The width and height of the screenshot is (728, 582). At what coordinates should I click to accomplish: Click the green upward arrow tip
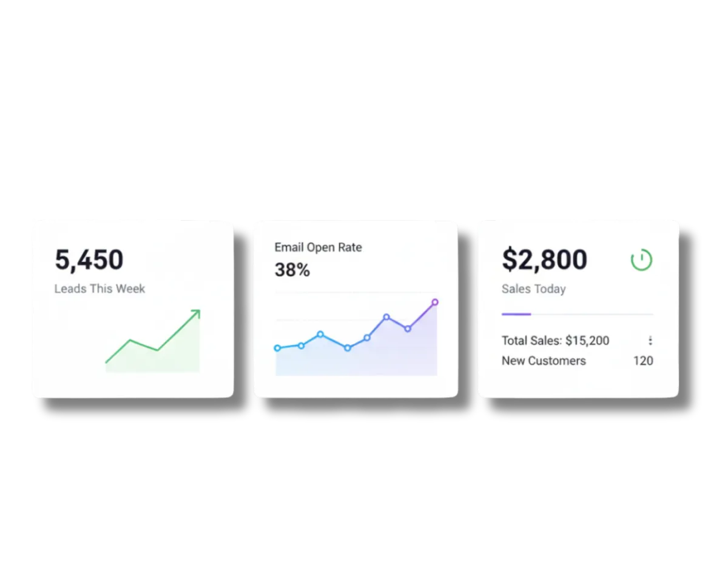point(195,314)
